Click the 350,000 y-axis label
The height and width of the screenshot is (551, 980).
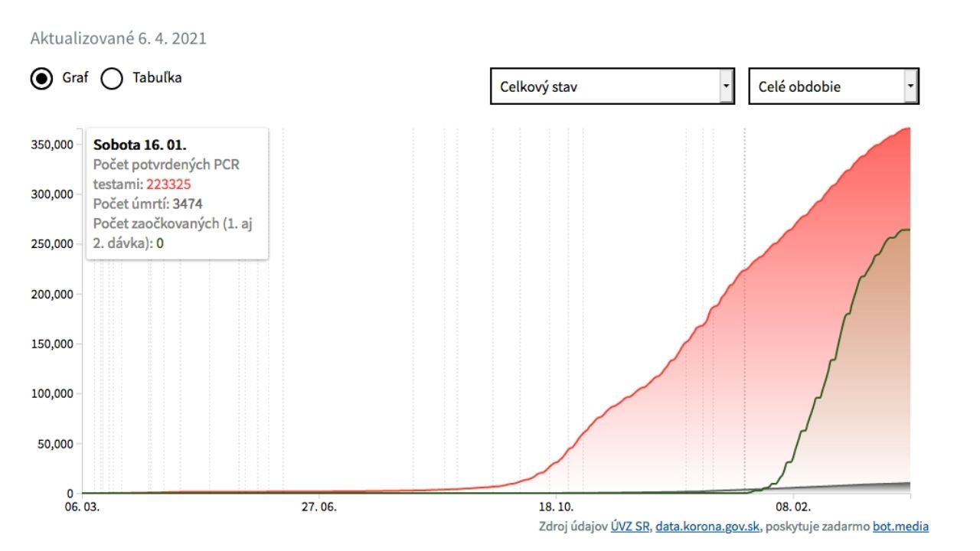click(52, 145)
